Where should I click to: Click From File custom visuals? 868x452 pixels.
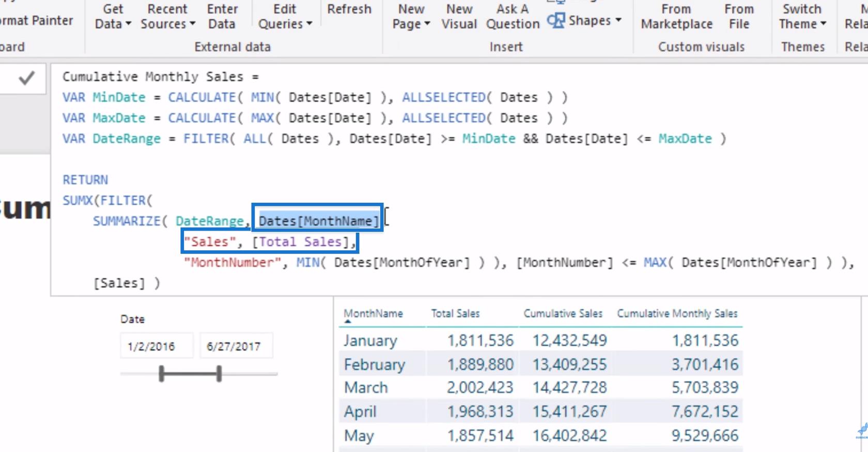(x=739, y=17)
